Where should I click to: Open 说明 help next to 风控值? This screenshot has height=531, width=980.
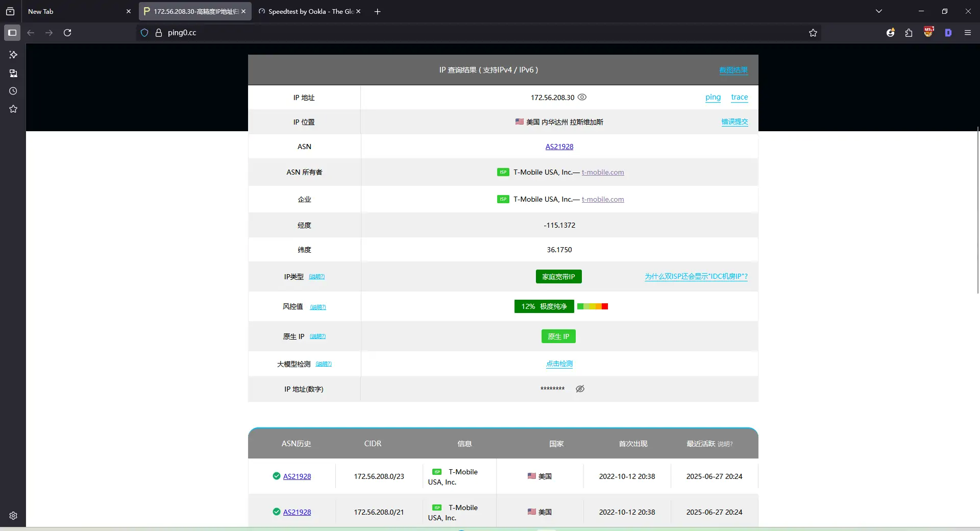point(318,307)
